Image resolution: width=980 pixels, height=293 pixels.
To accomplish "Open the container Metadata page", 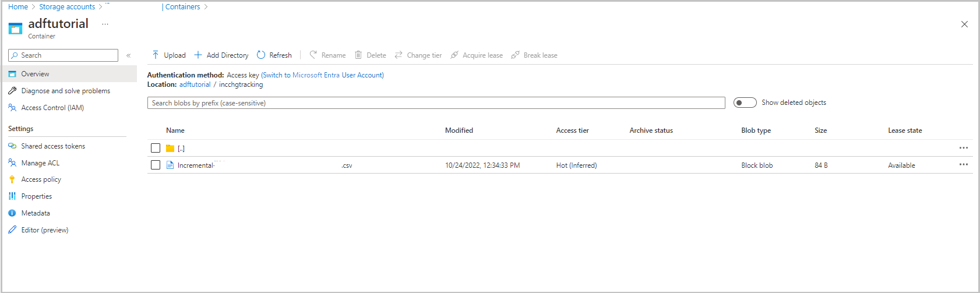I will [36, 213].
